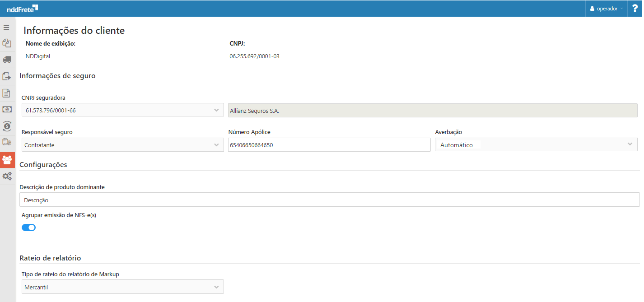Click the nddFrete logo

point(22,8)
